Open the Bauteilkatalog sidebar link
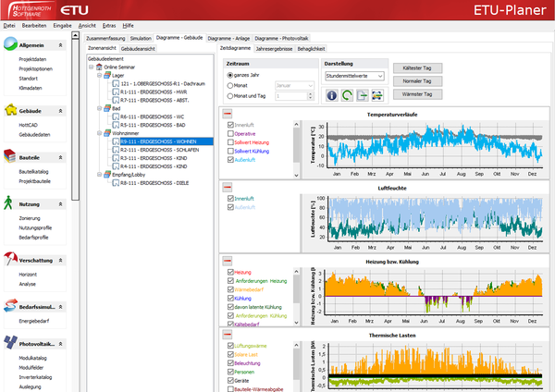 pos(33,172)
